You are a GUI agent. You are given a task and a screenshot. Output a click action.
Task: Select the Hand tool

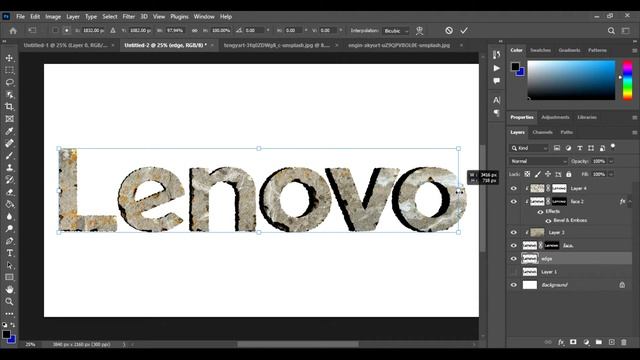[x=9, y=289]
